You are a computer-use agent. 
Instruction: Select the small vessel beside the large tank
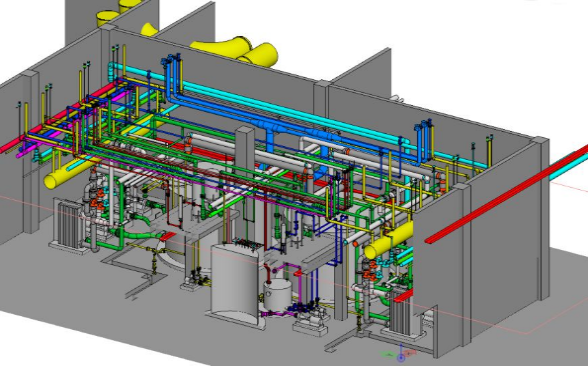278,294
